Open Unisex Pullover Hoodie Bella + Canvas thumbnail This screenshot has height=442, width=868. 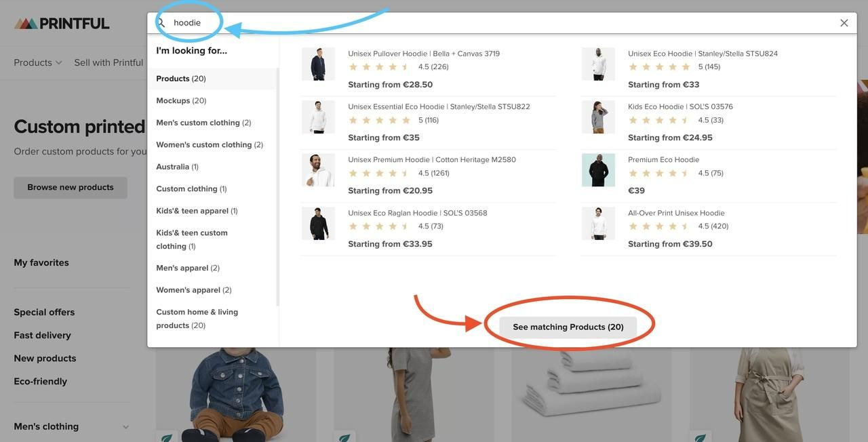pos(318,64)
